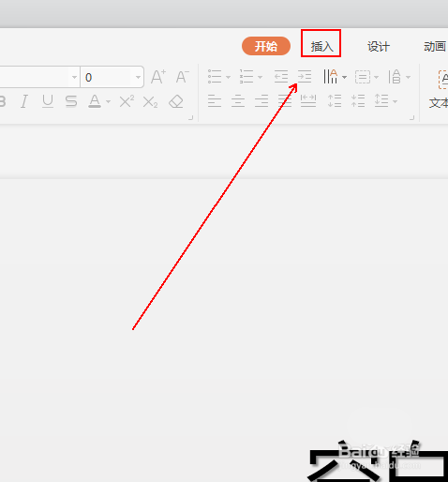Image resolution: width=448 pixels, height=482 pixels.
Task: Open dropdown beside the vertical-lines-with-A icon
Action: point(344,77)
